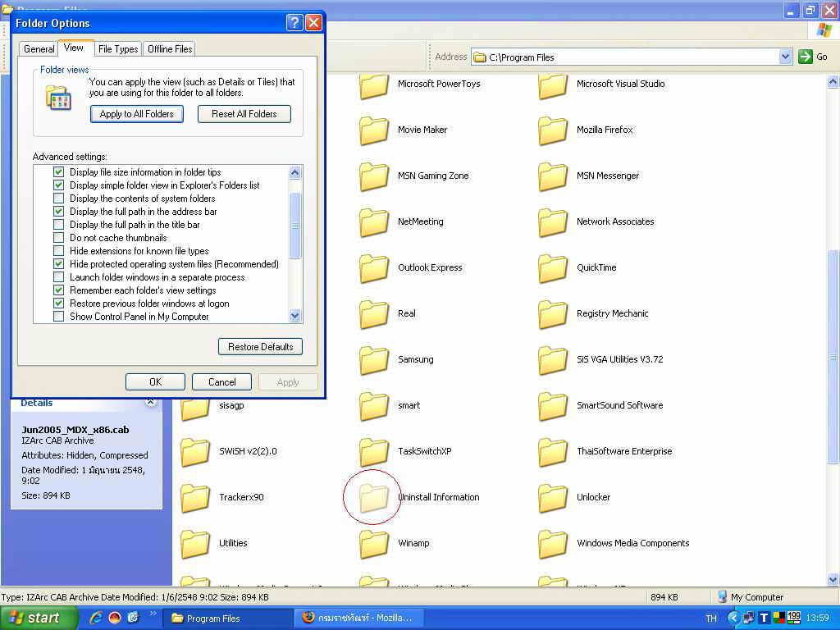Image resolution: width=840 pixels, height=630 pixels.
Task: Select the QuickTime folder icon
Action: [552, 269]
